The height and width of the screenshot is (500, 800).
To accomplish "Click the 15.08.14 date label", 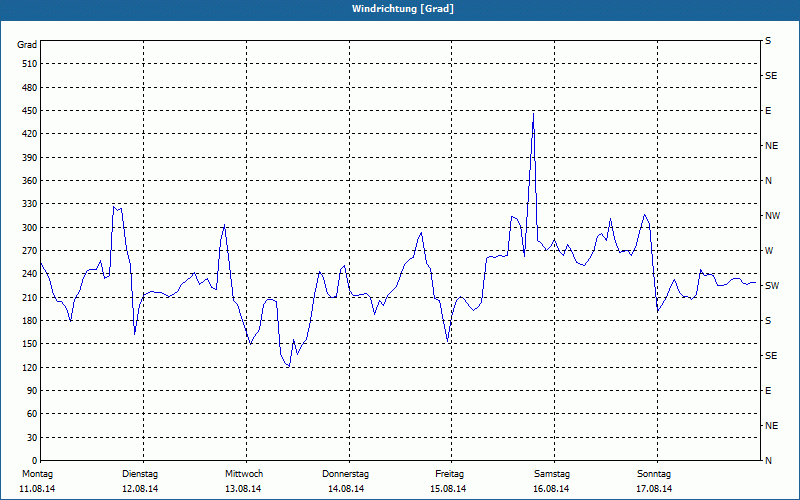I will click(448, 489).
